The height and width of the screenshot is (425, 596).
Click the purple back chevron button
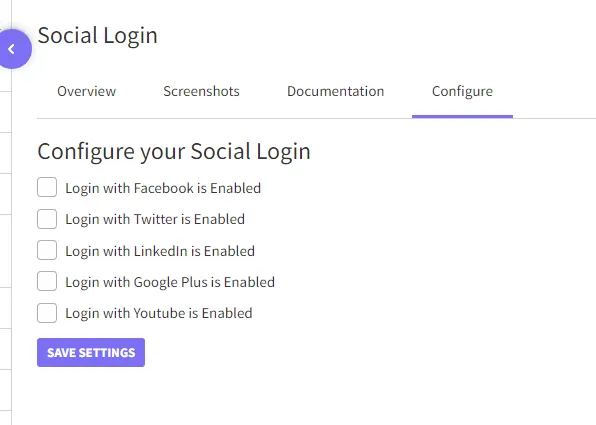(x=13, y=49)
